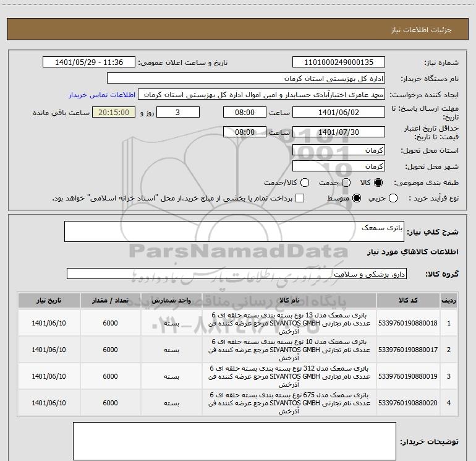Click unit بسته in row 4
The height and width of the screenshot is (461, 476).
[171, 403]
